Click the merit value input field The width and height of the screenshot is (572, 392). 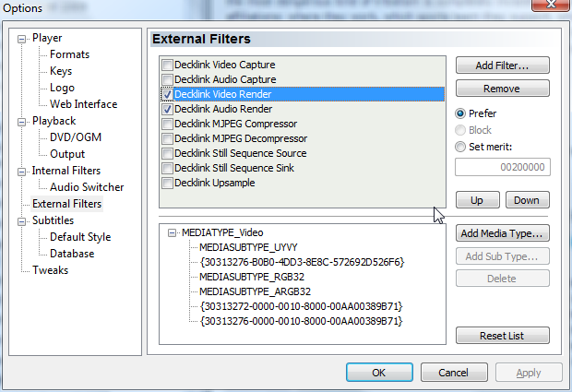pos(502,167)
